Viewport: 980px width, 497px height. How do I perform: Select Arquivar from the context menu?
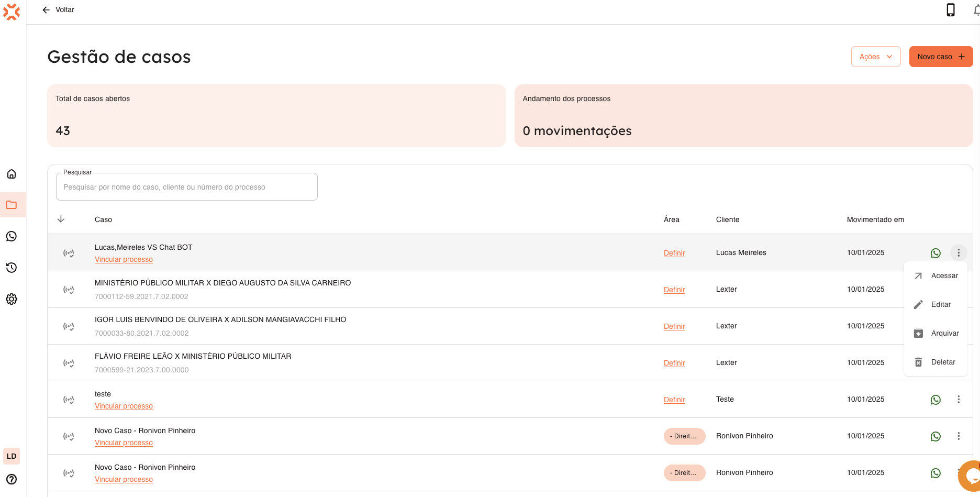tap(936, 334)
